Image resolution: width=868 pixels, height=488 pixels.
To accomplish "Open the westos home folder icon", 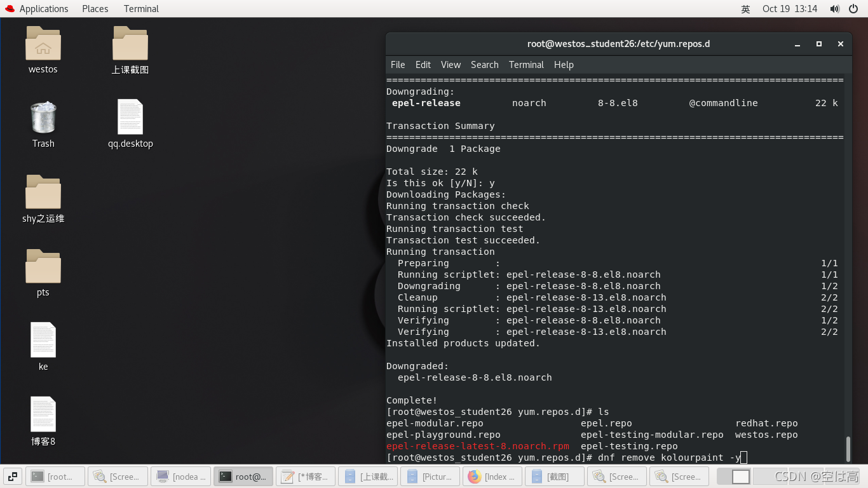I will click(x=43, y=43).
